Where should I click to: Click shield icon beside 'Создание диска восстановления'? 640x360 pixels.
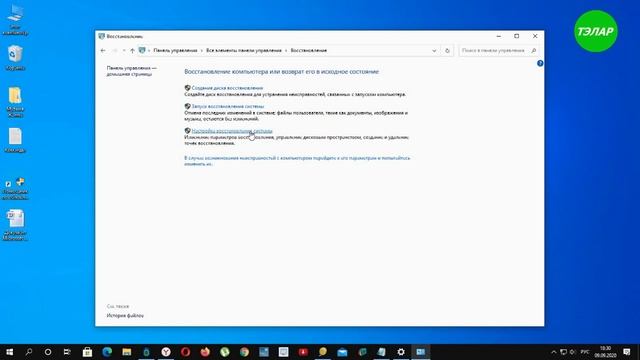(x=187, y=88)
